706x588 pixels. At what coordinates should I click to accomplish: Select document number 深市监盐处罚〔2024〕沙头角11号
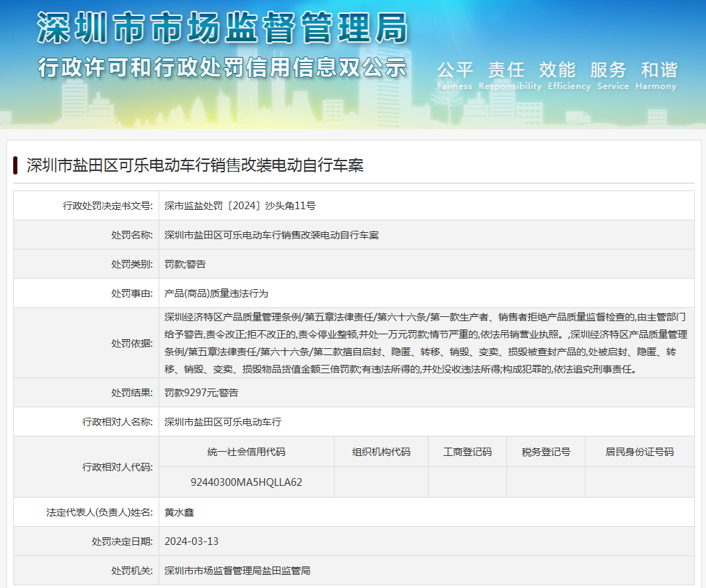tap(240, 206)
